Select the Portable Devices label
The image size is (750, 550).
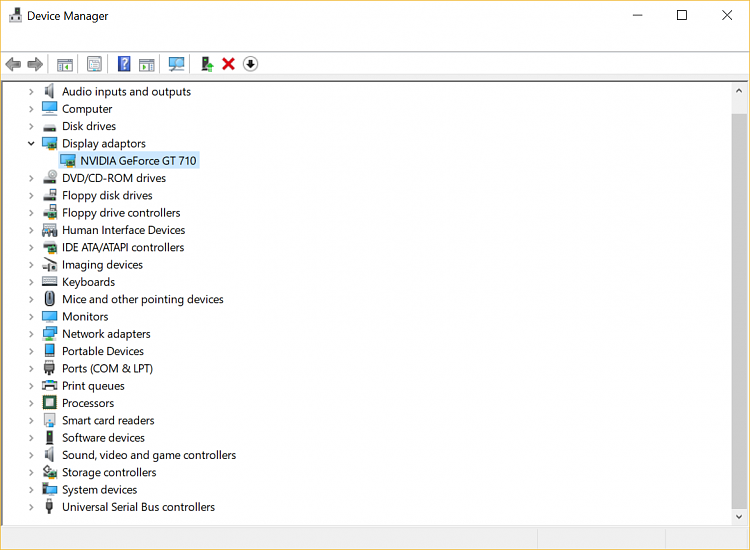coord(103,351)
